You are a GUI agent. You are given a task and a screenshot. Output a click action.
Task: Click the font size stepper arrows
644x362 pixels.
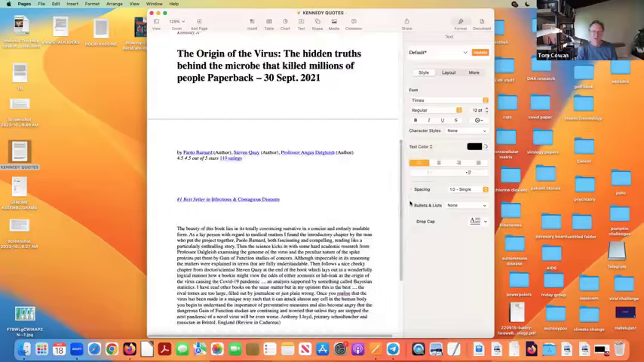486,110
